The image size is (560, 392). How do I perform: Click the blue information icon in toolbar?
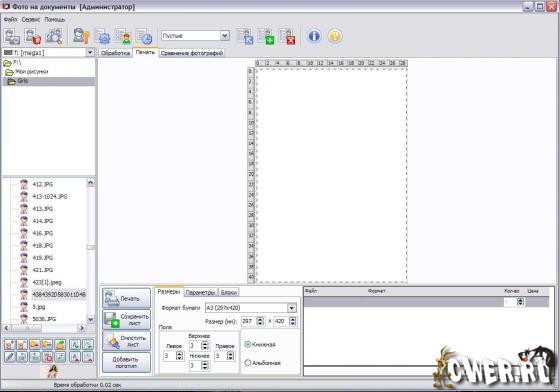click(x=314, y=36)
